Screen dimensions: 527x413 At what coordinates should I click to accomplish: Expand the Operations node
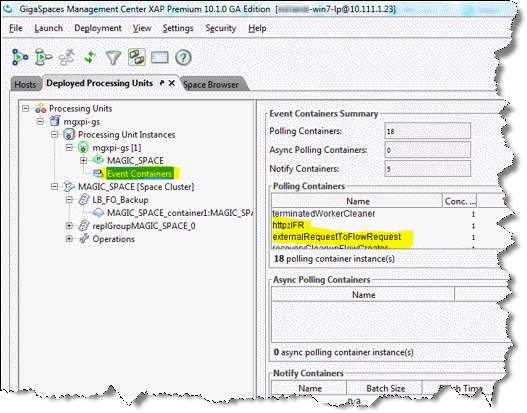point(69,239)
